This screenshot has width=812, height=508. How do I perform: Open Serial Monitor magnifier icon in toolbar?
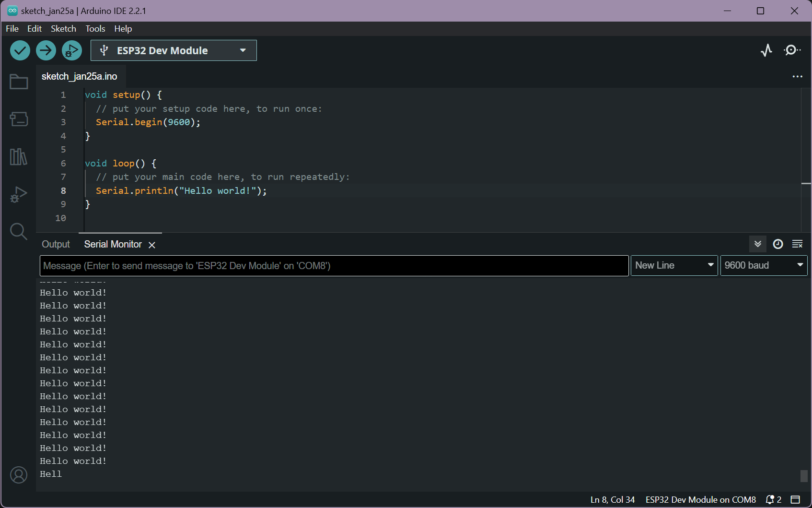pos(792,50)
